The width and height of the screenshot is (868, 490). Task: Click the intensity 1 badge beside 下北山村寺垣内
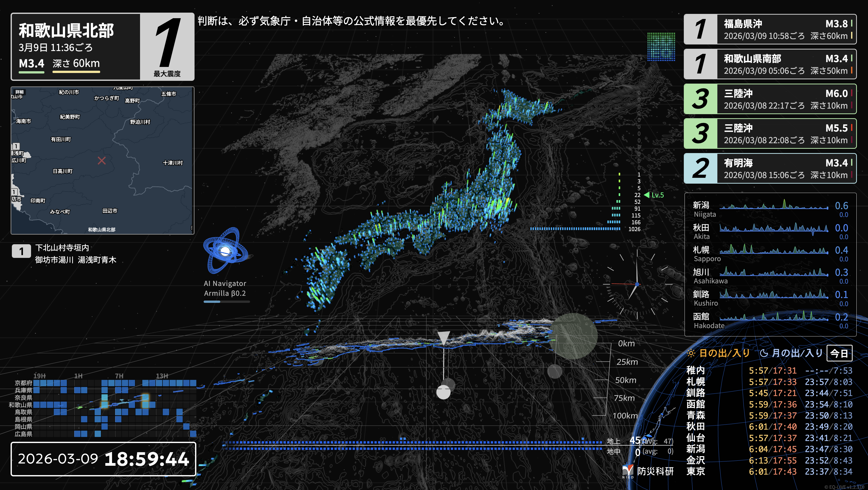[x=21, y=251]
